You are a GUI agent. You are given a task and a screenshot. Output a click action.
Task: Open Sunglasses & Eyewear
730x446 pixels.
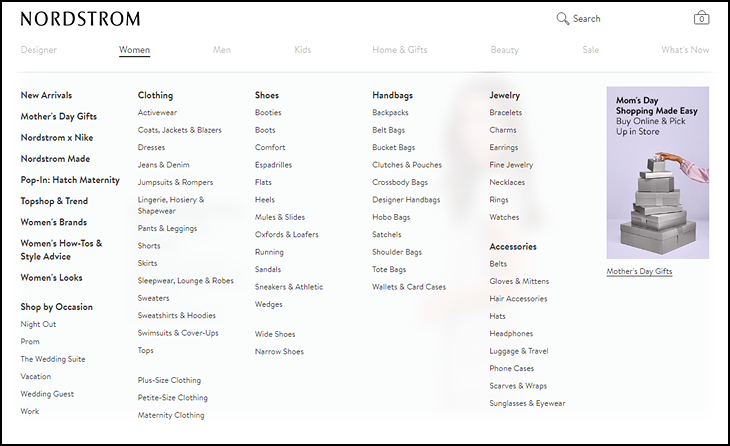tap(527, 404)
